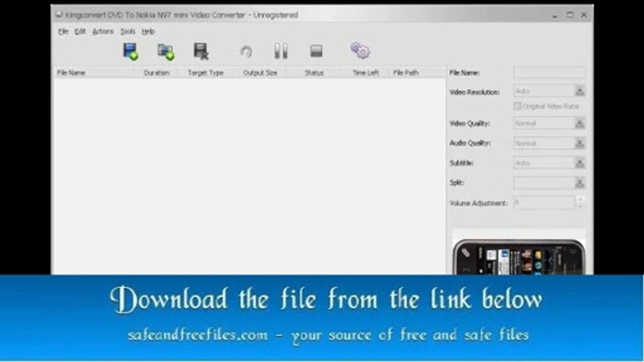
Task: Expand the Audio Quality dropdown
Action: click(x=580, y=143)
